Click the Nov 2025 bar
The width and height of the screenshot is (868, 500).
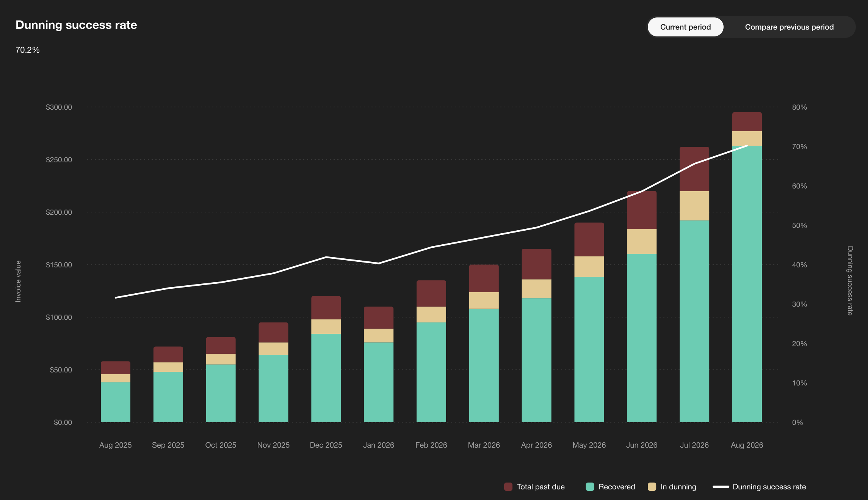(273, 372)
